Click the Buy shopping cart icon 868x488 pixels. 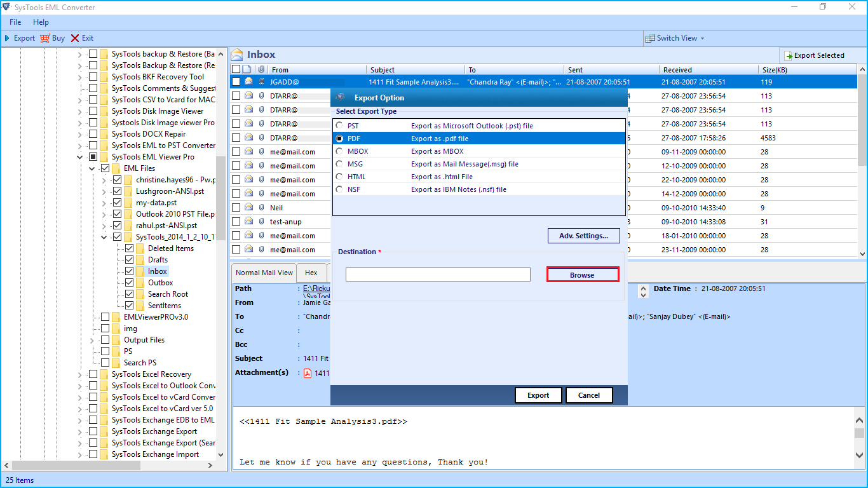44,38
